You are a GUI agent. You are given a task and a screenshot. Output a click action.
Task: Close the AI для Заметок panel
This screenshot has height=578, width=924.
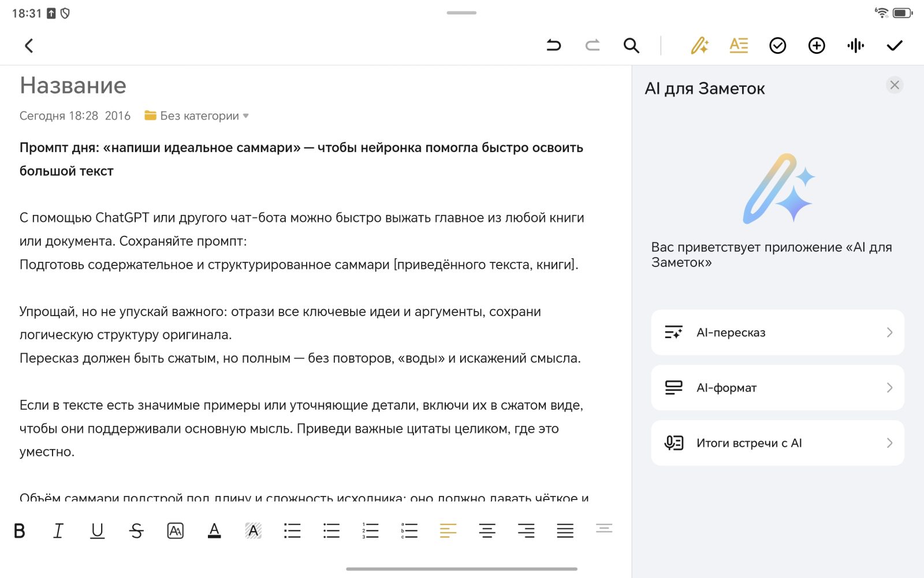pos(895,85)
